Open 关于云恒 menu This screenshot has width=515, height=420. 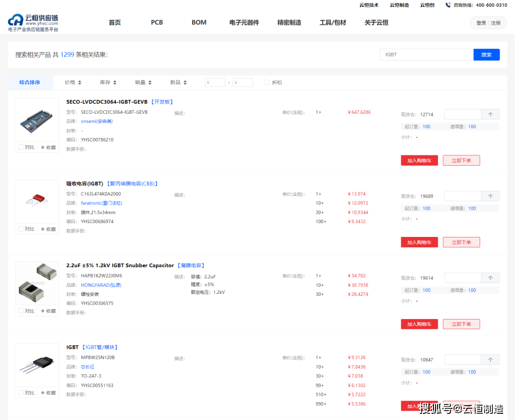coord(377,23)
